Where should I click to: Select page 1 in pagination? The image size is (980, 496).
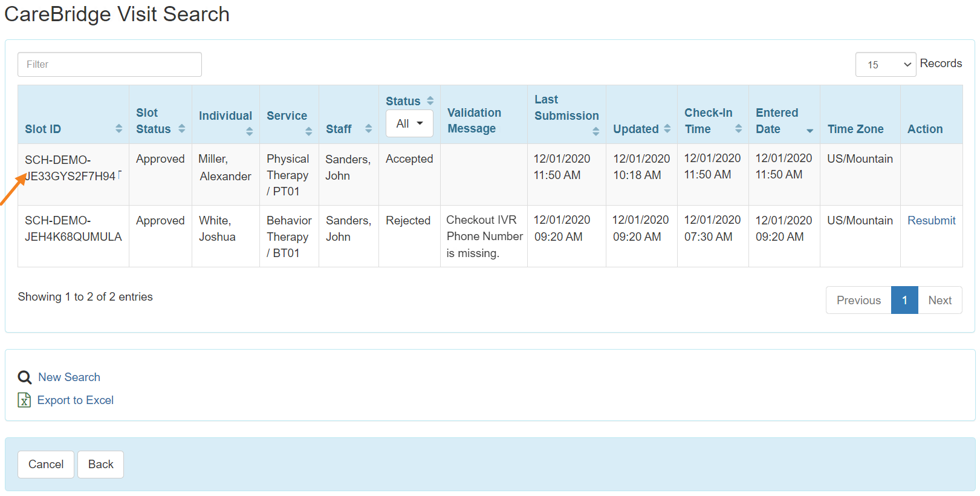904,300
